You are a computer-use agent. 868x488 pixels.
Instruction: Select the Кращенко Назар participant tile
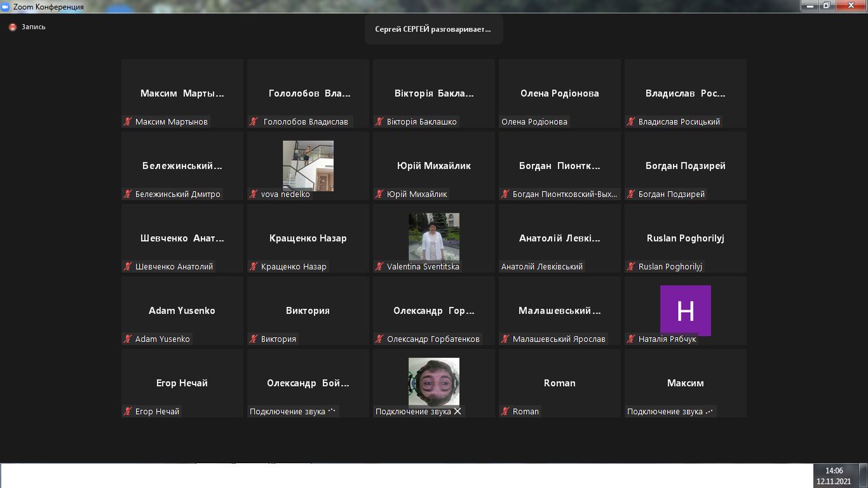tap(308, 238)
